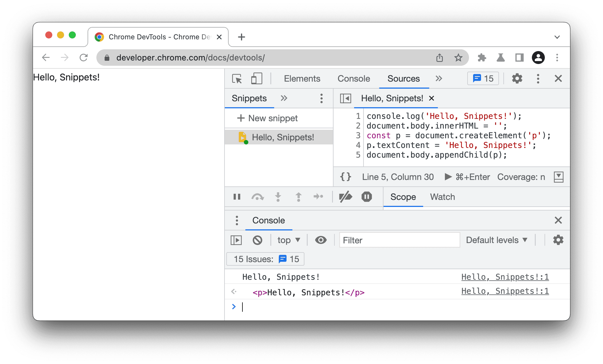Open the Default levels dropdown in Console
This screenshot has width=603, height=364.
tap(498, 240)
